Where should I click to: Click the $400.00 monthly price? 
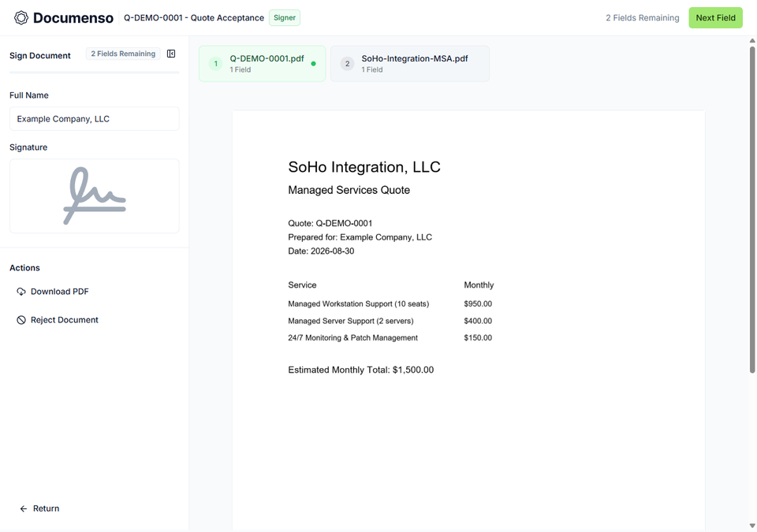(478, 321)
